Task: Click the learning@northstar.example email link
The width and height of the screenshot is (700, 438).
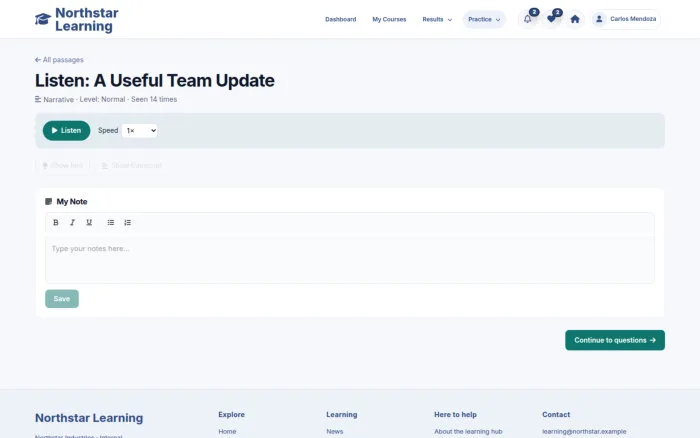Action: [x=584, y=431]
